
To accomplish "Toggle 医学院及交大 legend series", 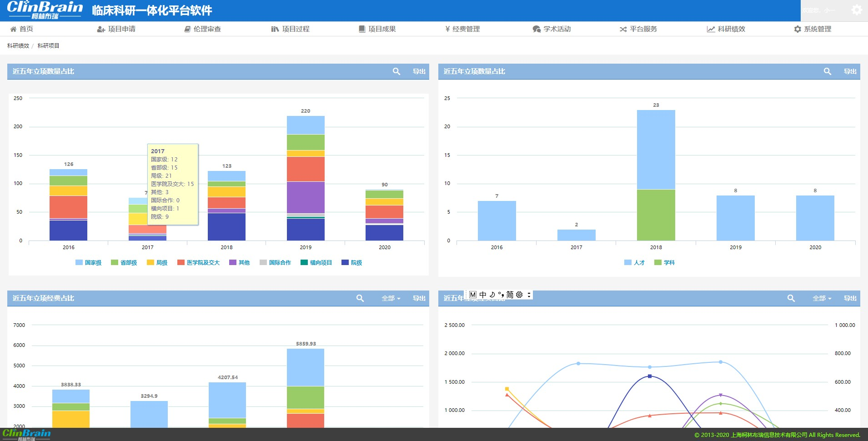I will [198, 262].
